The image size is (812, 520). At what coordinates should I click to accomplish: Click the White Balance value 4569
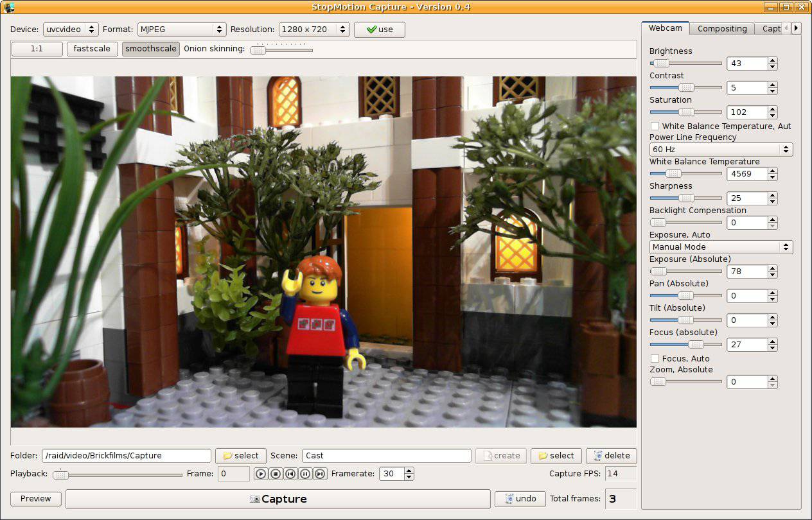pos(747,174)
